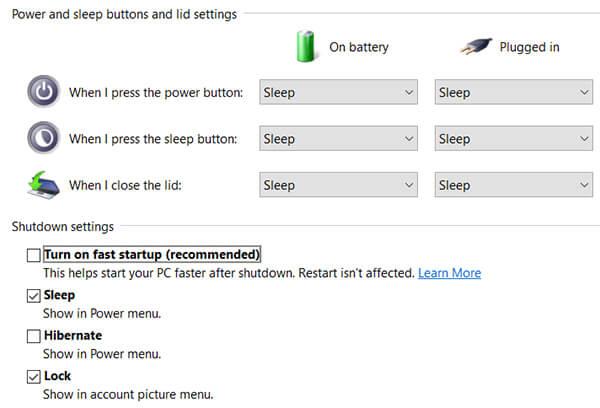Viewport: 600px width, 408px height.
Task: Enable Turn on fast startup checkbox
Action: [x=34, y=255]
